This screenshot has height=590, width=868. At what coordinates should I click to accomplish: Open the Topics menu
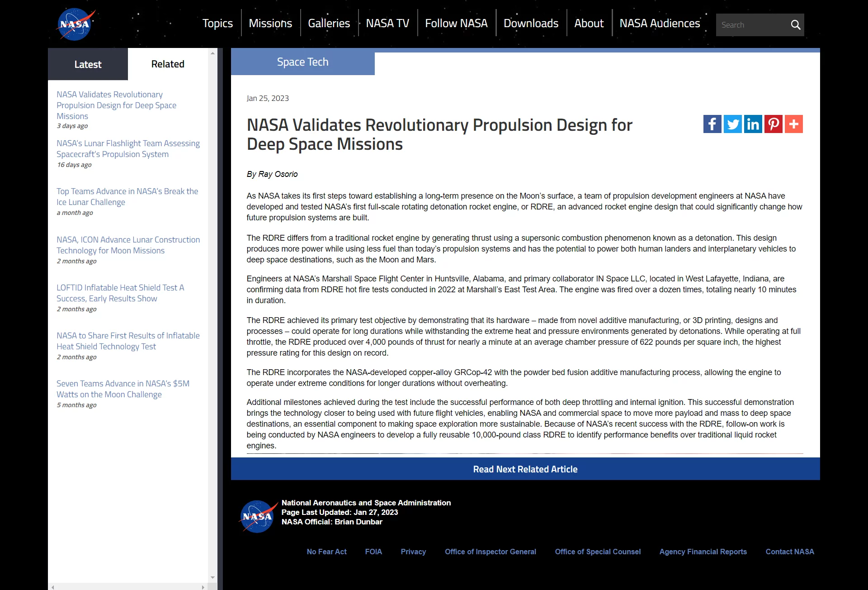[217, 23]
